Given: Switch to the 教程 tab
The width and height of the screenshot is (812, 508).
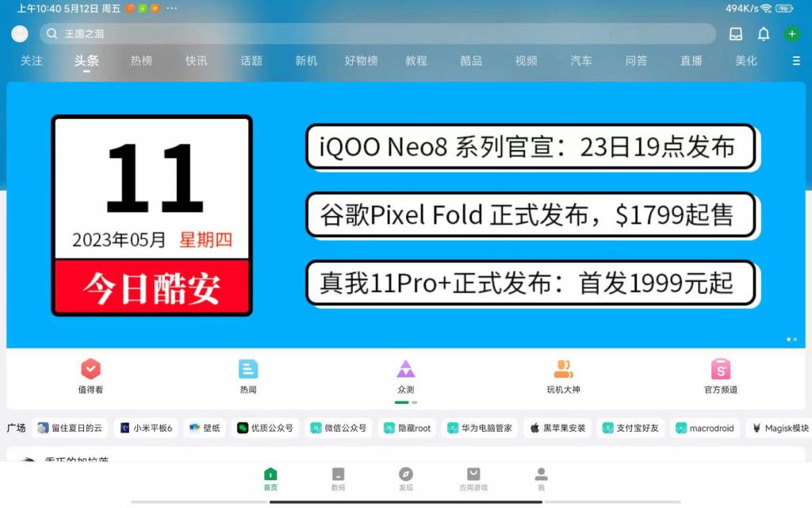Looking at the screenshot, I should click(x=416, y=61).
